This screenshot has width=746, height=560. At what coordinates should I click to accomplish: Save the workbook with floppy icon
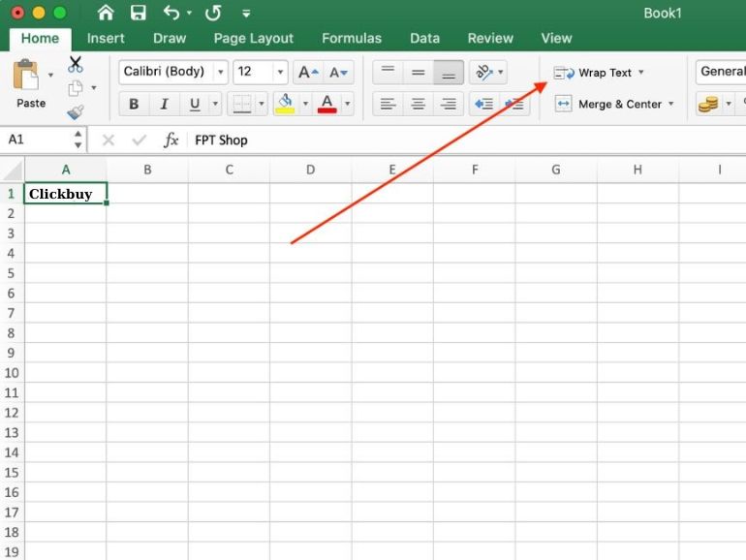coord(138,13)
